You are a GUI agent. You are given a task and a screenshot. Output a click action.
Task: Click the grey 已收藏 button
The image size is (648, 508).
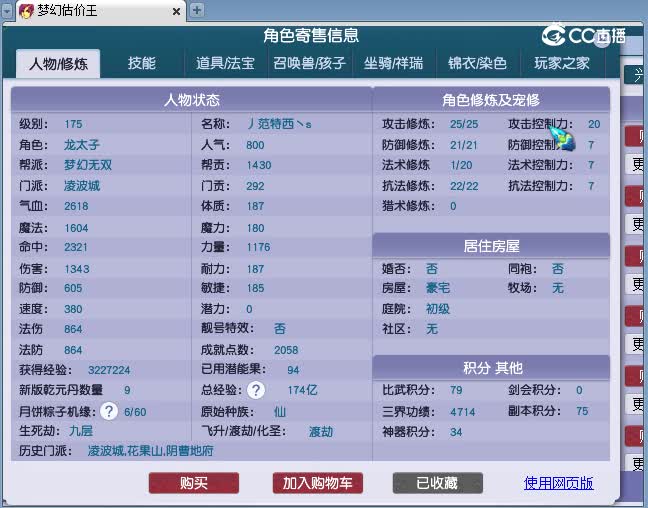(x=437, y=483)
